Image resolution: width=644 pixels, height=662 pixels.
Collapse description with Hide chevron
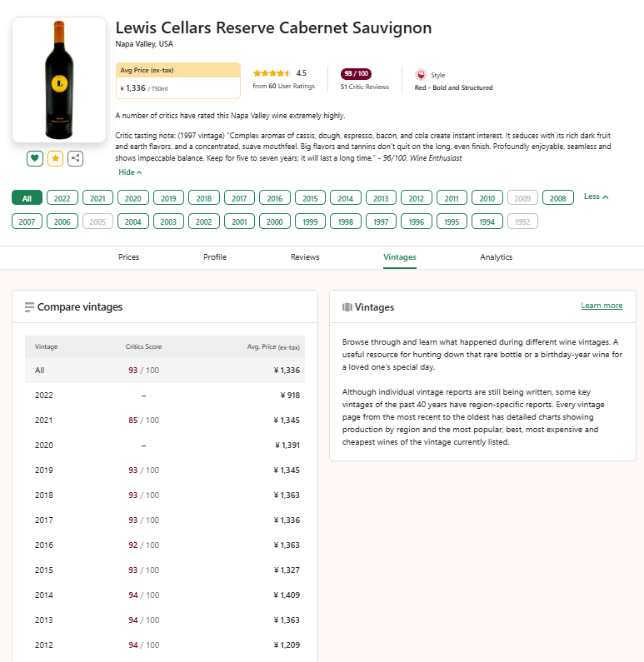[130, 172]
